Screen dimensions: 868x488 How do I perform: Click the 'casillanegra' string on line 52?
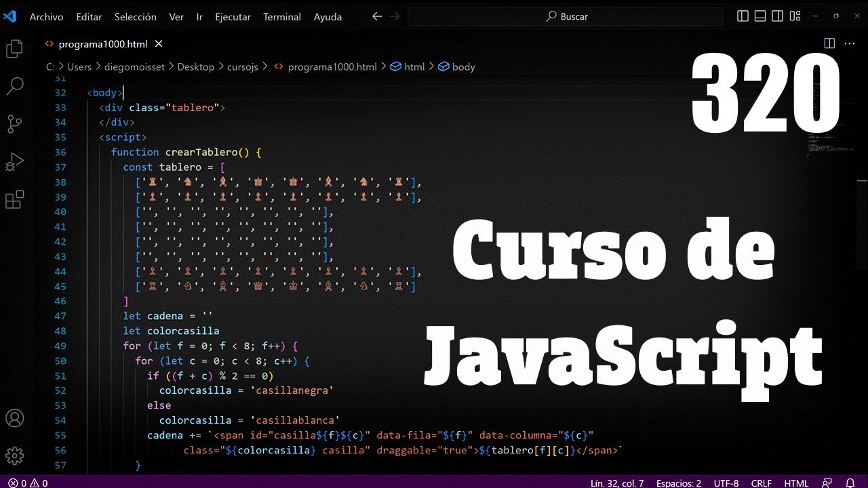pyautogui.click(x=290, y=390)
